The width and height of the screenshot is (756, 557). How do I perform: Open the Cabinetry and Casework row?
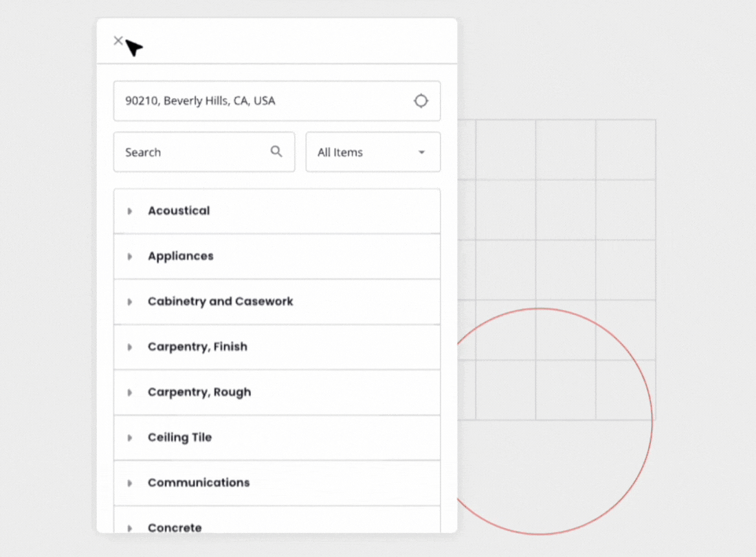click(221, 302)
